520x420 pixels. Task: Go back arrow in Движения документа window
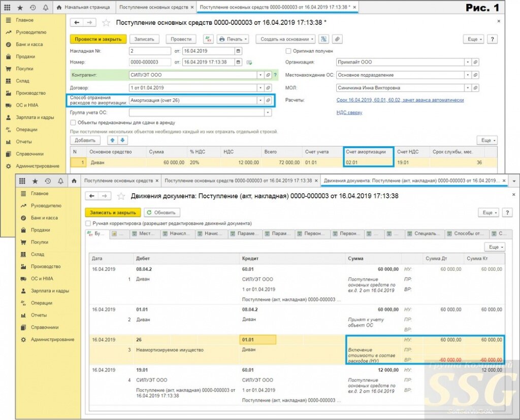tap(92, 196)
